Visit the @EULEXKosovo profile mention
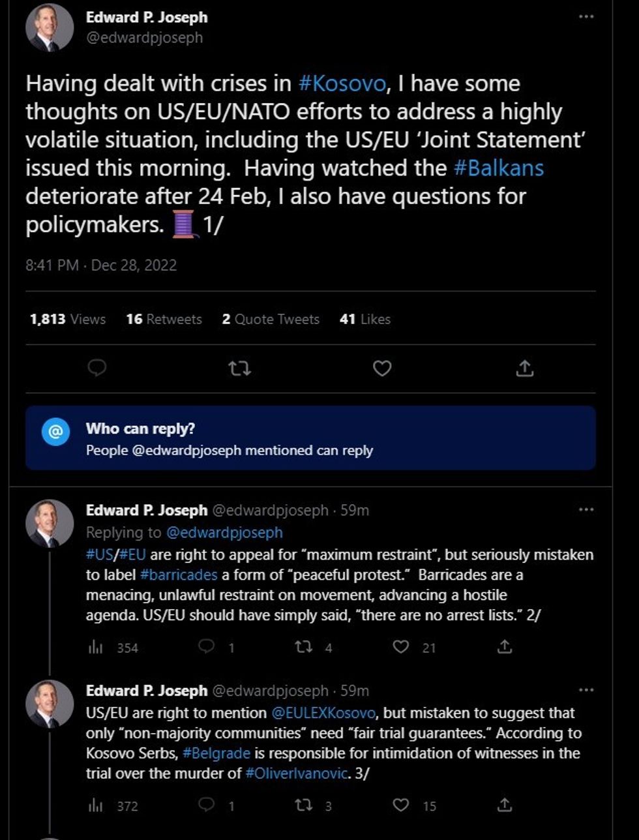Image resolution: width=639 pixels, height=840 pixels. (323, 713)
